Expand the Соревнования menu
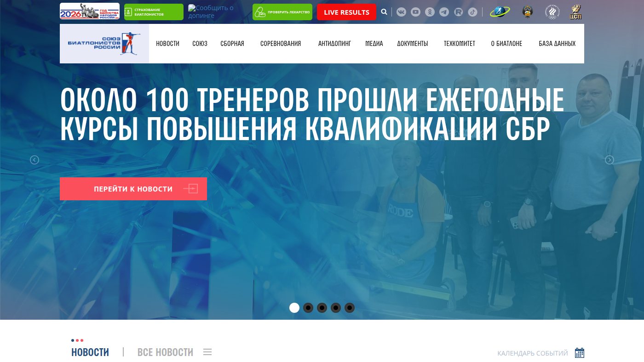Viewport: 644px width, 362px height. click(x=281, y=44)
